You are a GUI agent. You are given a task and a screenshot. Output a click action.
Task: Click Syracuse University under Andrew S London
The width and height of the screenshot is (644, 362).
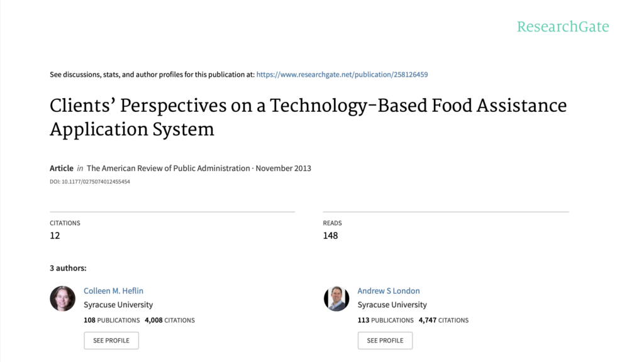coord(392,305)
